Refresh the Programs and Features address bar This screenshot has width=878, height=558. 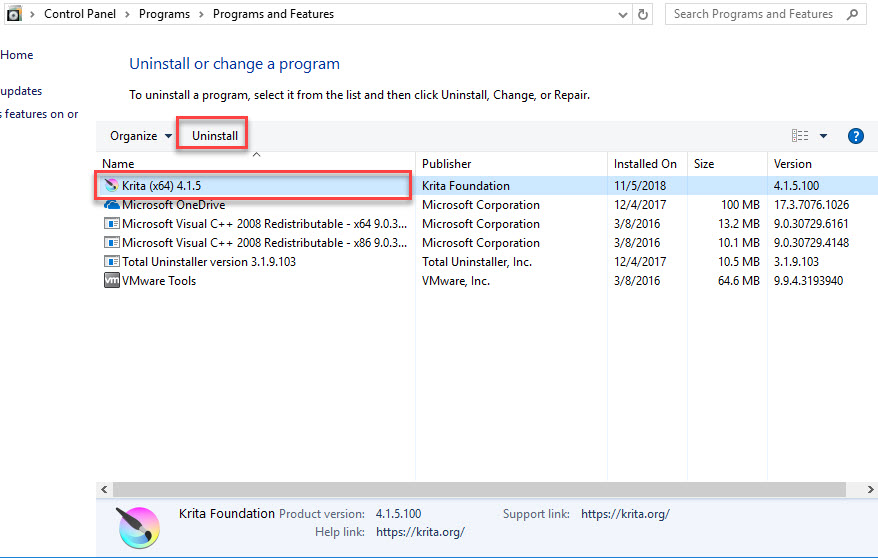coord(643,15)
